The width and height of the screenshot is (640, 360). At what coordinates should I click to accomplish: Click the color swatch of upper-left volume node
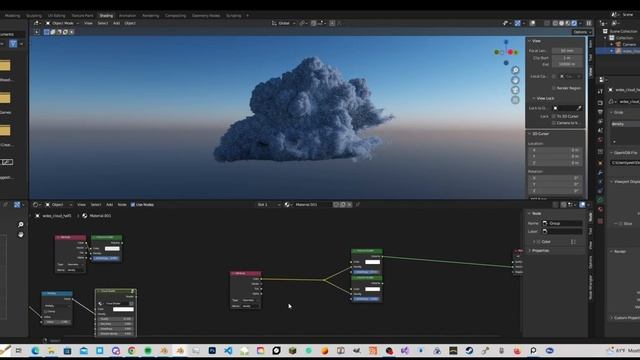point(112,248)
